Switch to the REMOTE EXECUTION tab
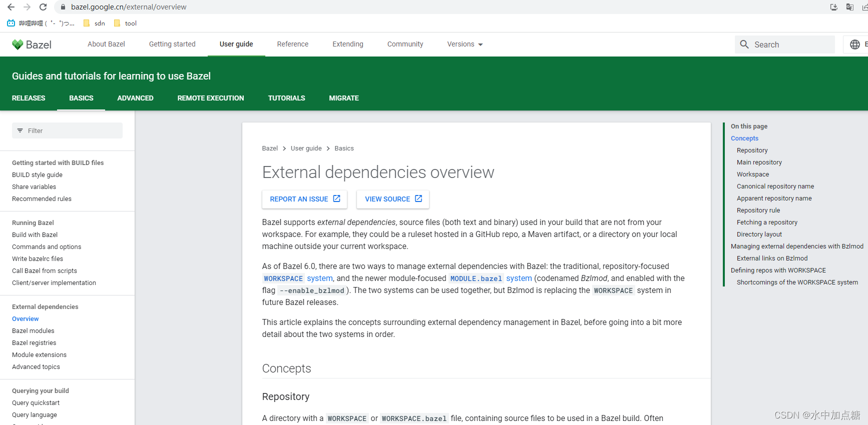 click(211, 98)
